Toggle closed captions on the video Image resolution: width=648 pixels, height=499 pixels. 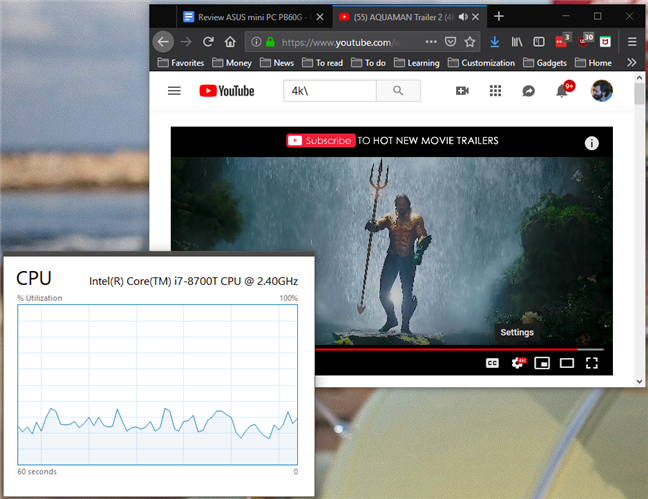point(492,363)
